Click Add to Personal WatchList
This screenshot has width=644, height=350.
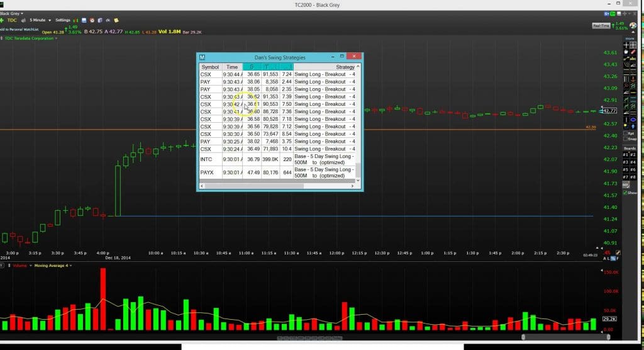coord(19,30)
